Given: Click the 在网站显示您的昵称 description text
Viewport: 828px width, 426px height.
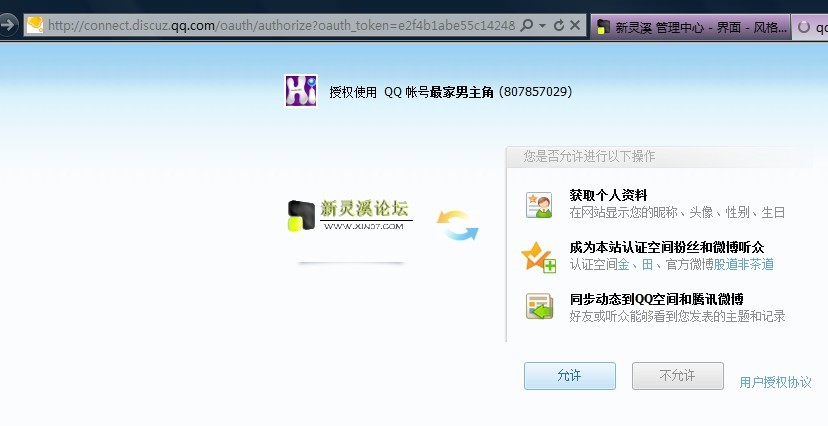Looking at the screenshot, I should point(678,212).
